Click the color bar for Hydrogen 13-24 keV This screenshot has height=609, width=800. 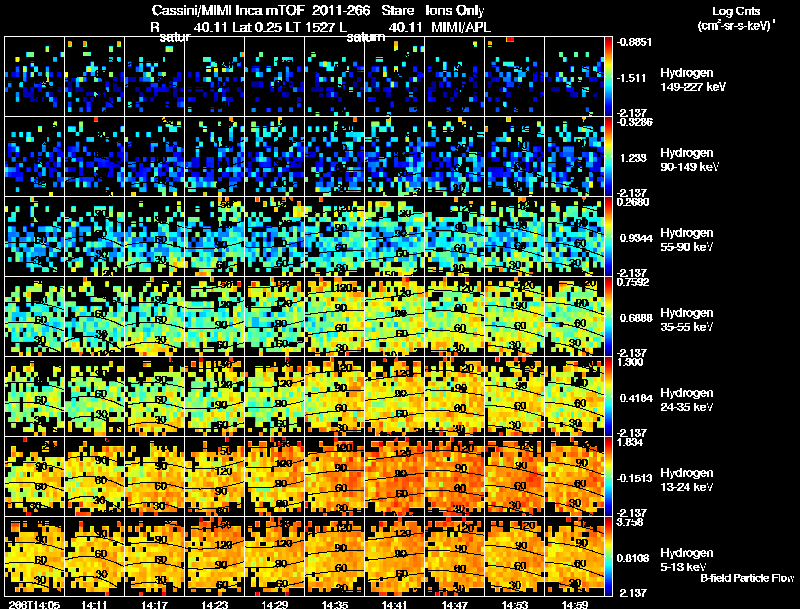(608, 477)
